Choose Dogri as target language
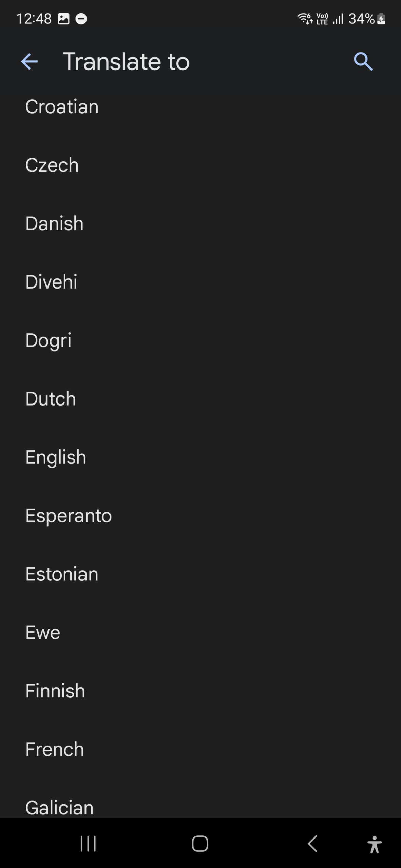401x868 pixels. (x=49, y=340)
